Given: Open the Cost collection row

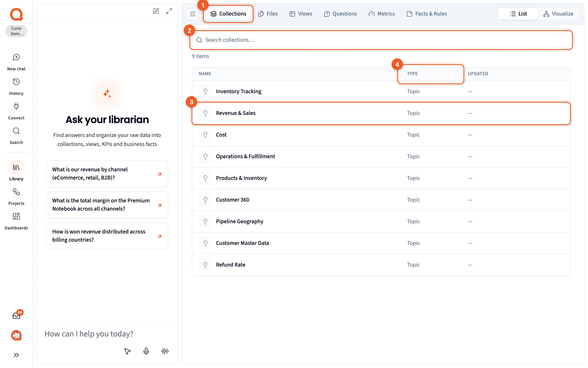Looking at the screenshot, I should tap(381, 135).
